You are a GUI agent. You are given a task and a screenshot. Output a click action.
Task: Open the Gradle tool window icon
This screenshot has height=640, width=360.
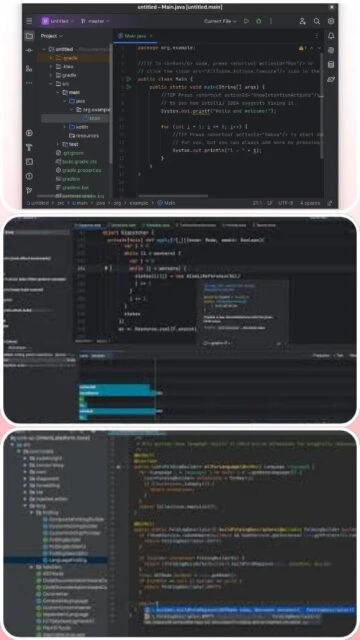(x=331, y=79)
